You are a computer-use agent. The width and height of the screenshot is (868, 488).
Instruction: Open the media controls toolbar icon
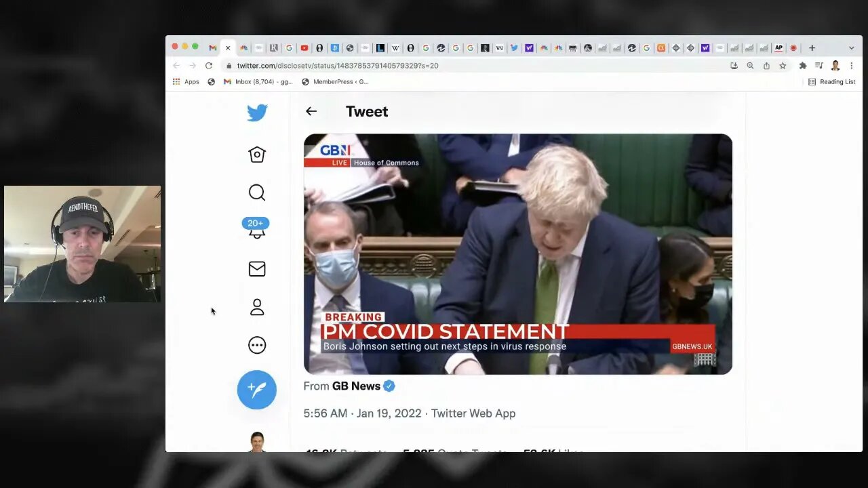819,66
